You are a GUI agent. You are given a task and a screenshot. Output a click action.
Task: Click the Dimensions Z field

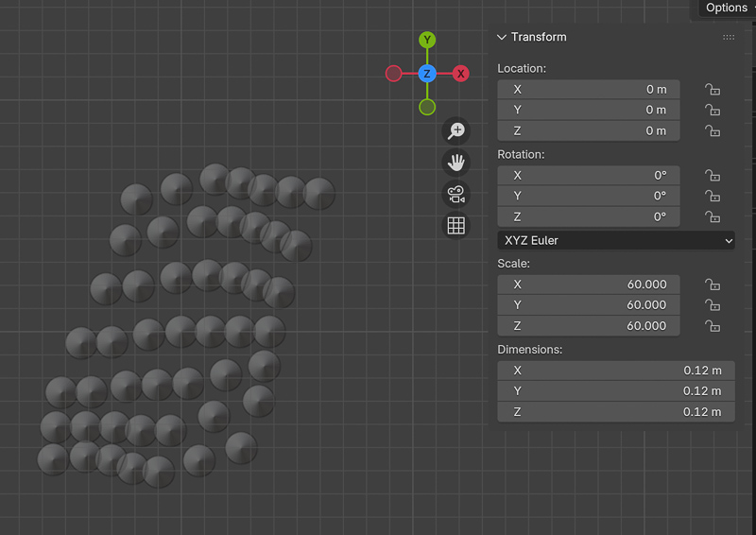615,412
